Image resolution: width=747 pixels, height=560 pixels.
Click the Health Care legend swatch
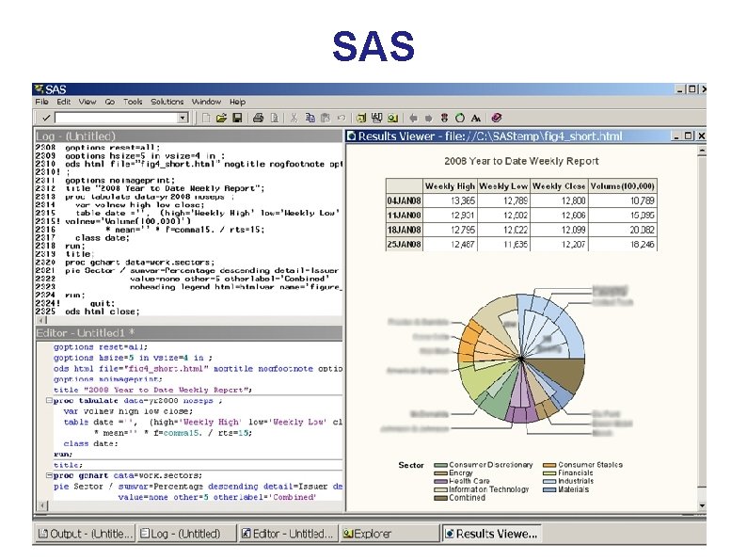[x=440, y=481]
